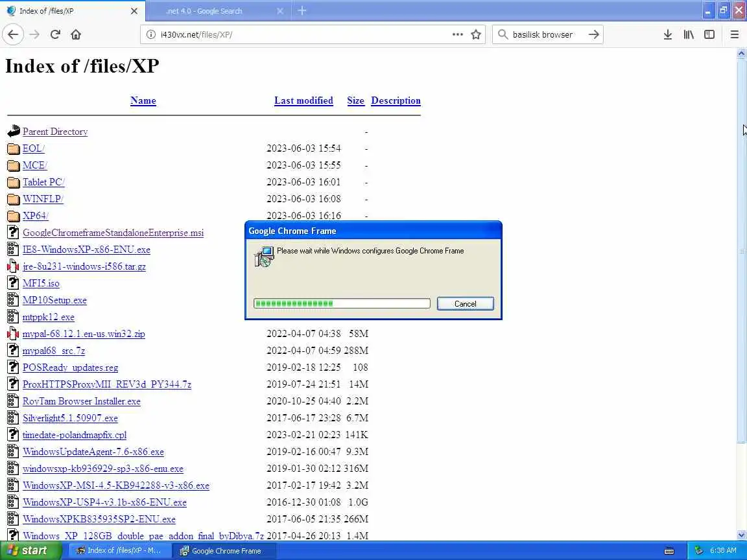Bookmark this page with the star icon
This screenshot has height=560, width=747.
pyautogui.click(x=475, y=34)
